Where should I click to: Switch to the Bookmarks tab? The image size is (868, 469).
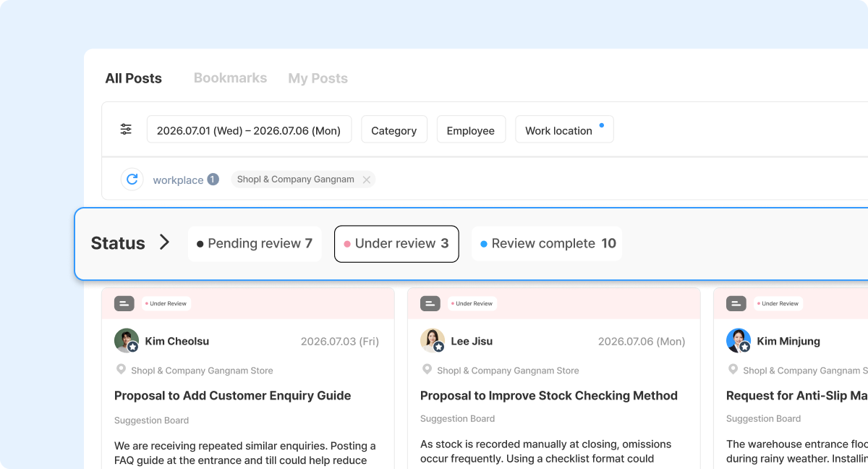pos(230,78)
